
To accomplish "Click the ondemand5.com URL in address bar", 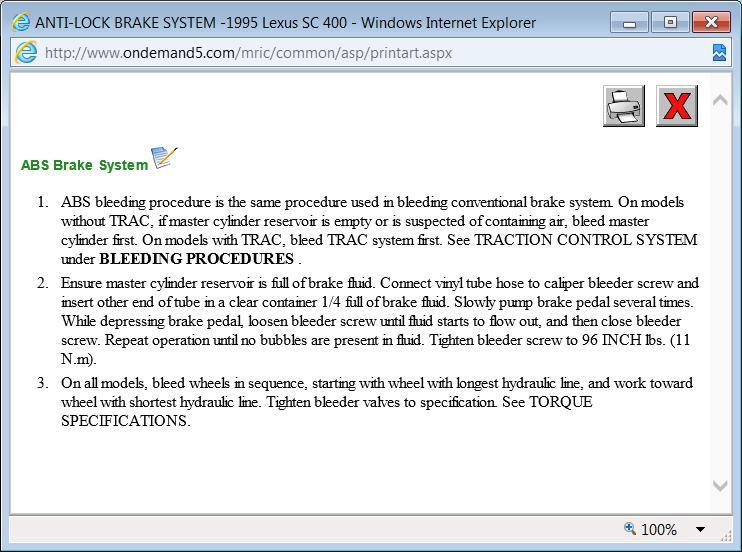I will 248,53.
